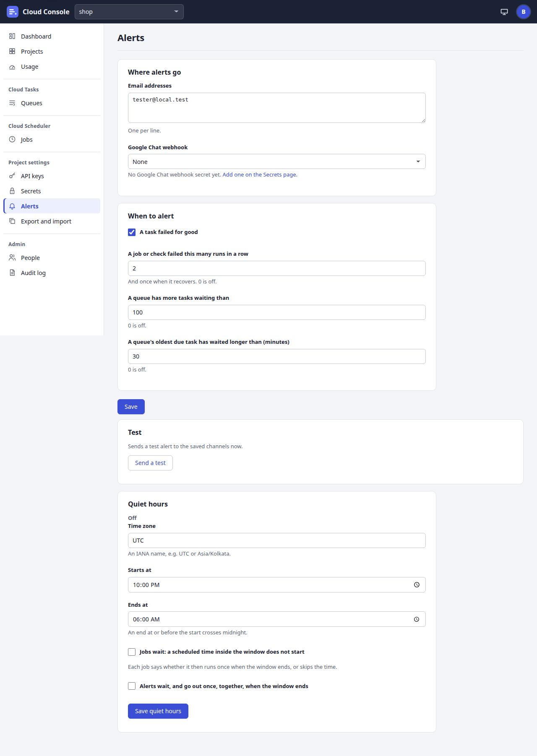Open Queues under Cloud Tasks
Screen dimensions: 537x756
click(52, 103)
